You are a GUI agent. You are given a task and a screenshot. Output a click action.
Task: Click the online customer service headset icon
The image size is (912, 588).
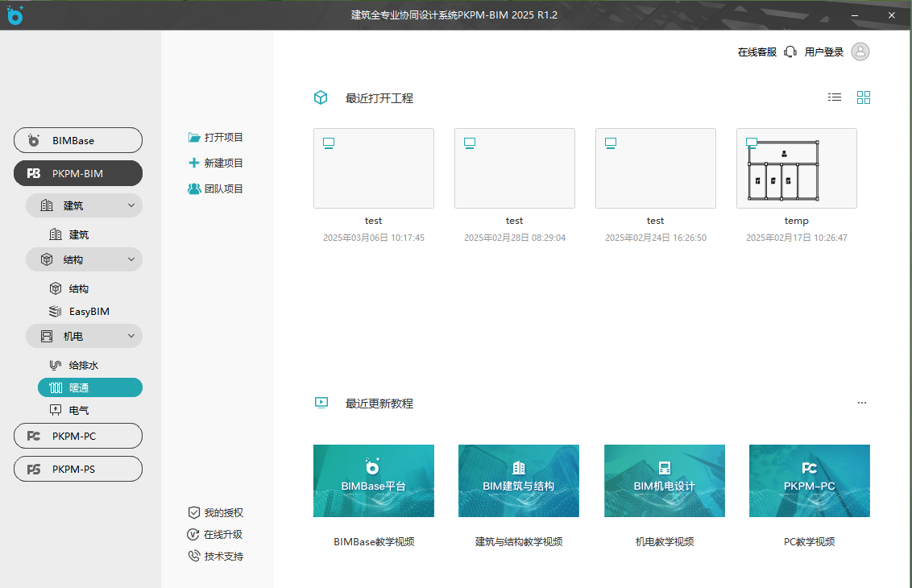790,52
